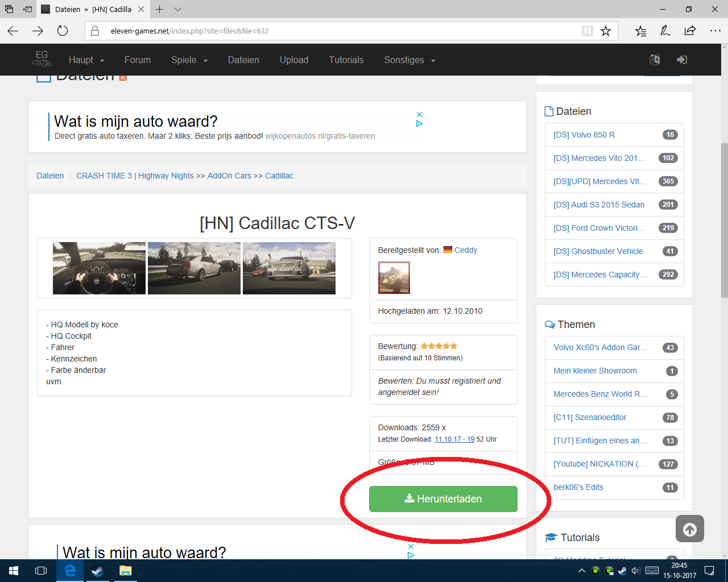The image size is (728, 582).
Task: Open the tabs you've set aside
Action: tap(9, 9)
